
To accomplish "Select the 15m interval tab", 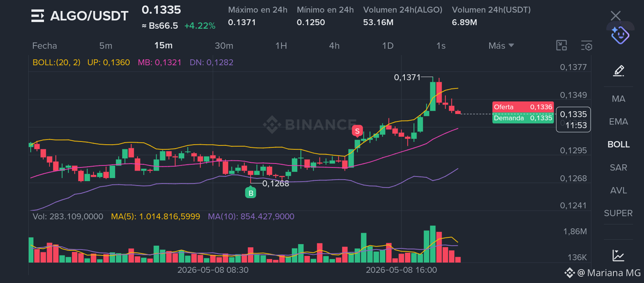I will tap(163, 45).
